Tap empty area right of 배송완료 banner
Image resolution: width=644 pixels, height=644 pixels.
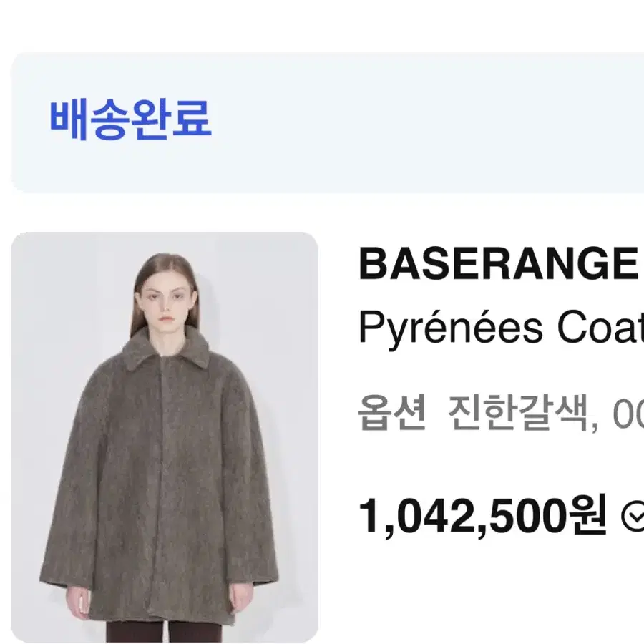coord(431,122)
